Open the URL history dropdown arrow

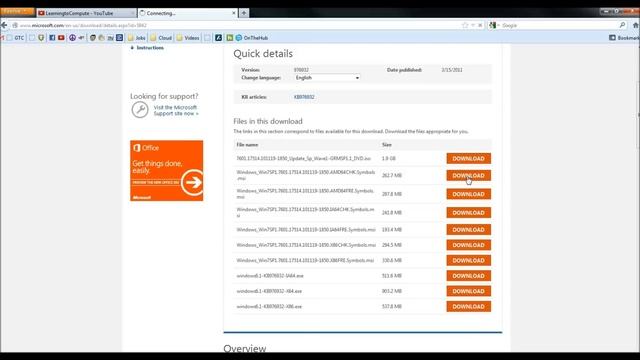(x=473, y=25)
